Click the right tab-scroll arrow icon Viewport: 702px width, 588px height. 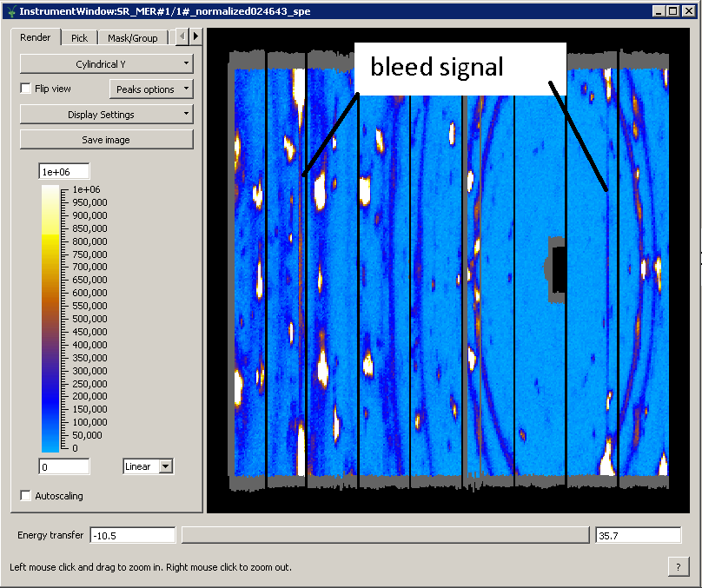pyautogui.click(x=195, y=37)
